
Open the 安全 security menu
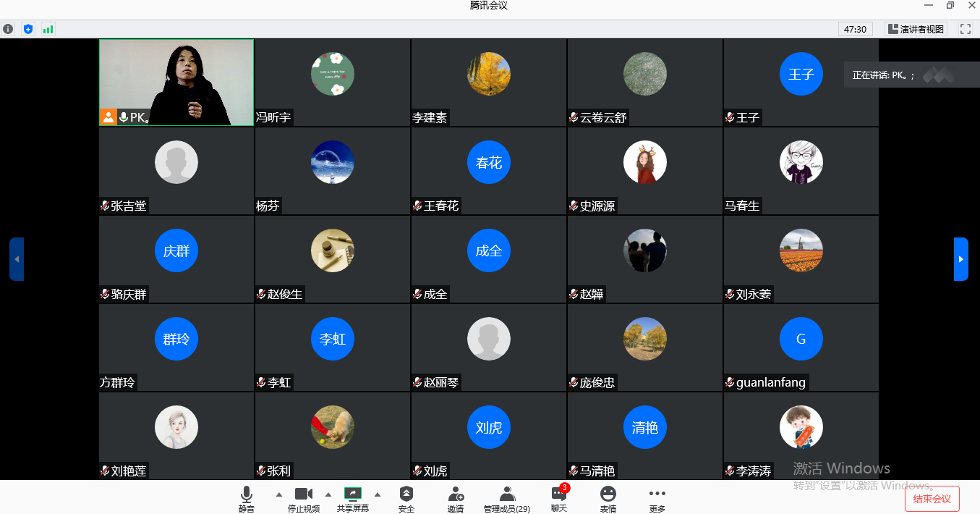click(x=406, y=499)
